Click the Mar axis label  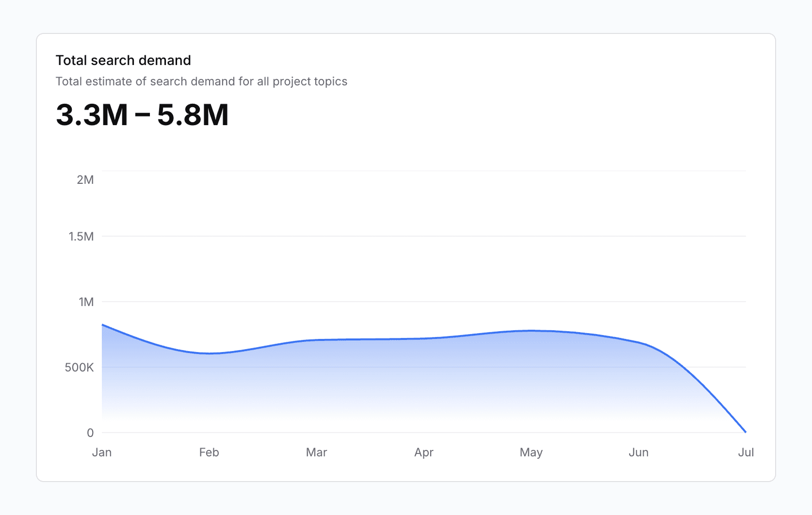317,452
